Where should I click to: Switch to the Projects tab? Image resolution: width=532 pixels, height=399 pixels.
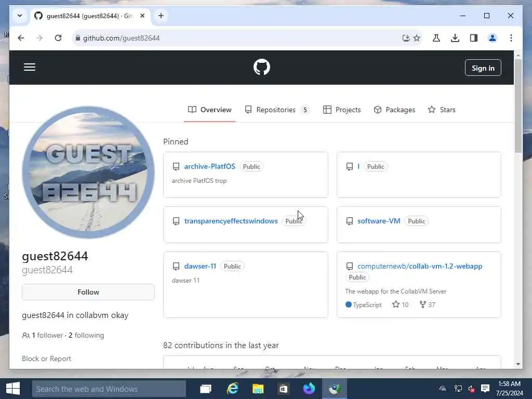[342, 110]
